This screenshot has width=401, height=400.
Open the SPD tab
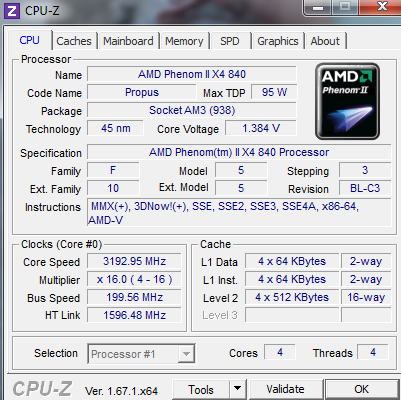click(x=230, y=41)
